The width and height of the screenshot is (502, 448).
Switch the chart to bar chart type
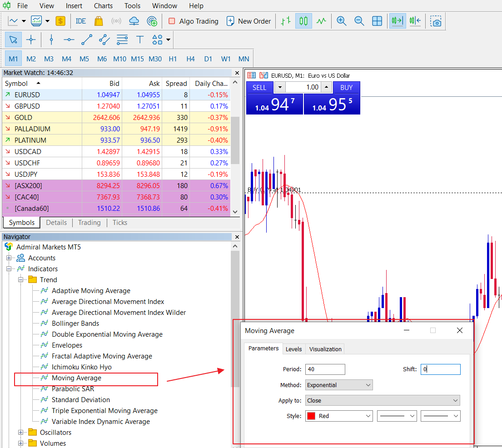(x=286, y=21)
